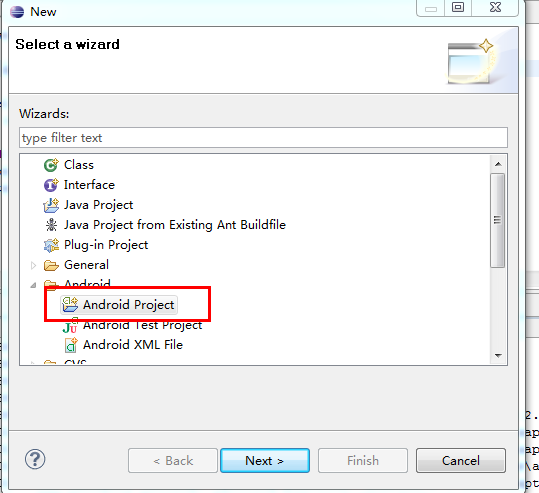539x493 pixels.
Task: Select the Android XML File icon
Action: (x=71, y=345)
